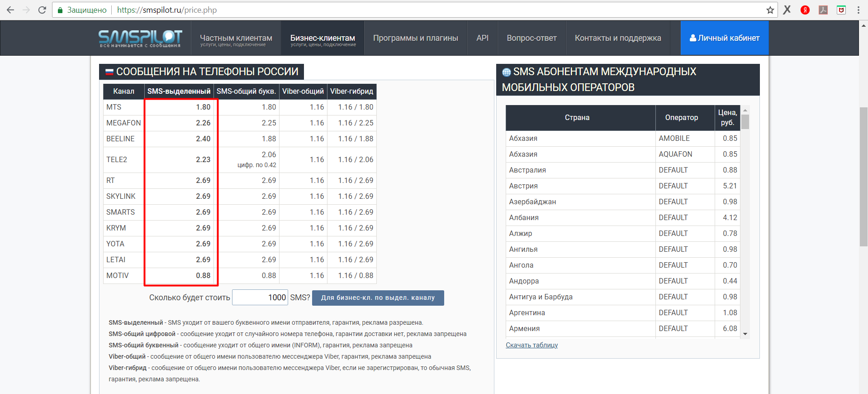Screen dimensions: 868x394
Task: Click the цифр. по 0.42 note
Action: coord(256,165)
